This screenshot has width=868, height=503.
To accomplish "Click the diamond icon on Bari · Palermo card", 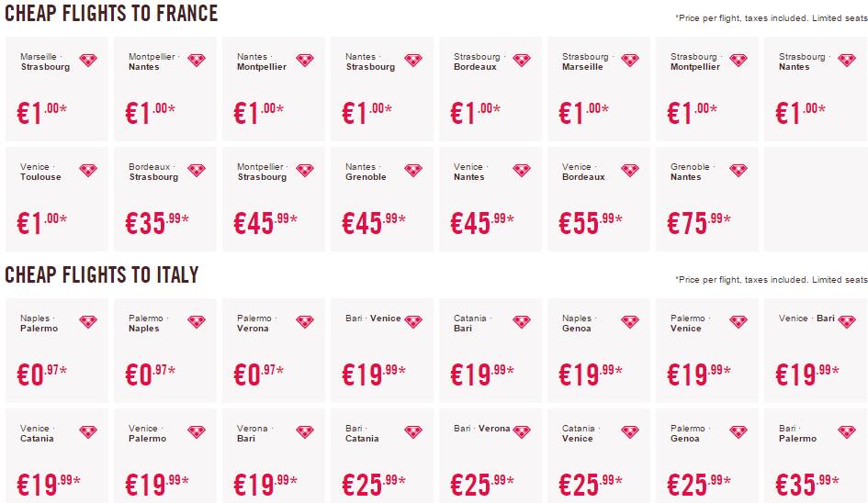I will point(847,432).
